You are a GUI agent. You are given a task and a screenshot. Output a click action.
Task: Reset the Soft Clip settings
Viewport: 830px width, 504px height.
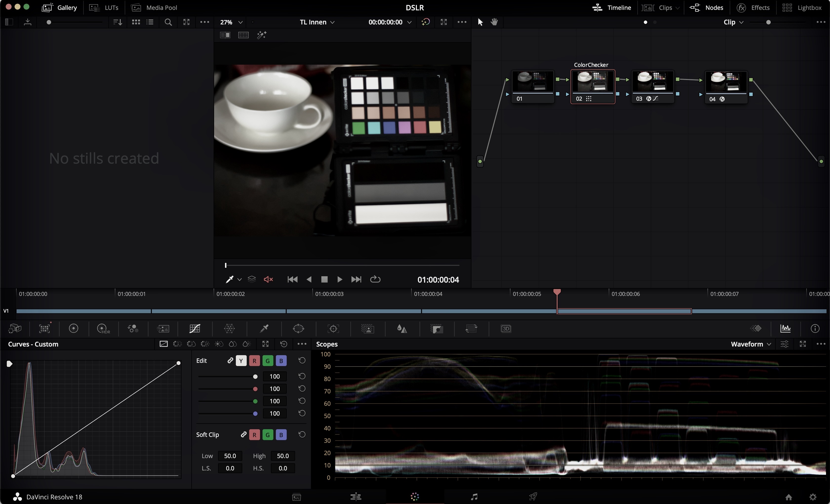click(302, 435)
